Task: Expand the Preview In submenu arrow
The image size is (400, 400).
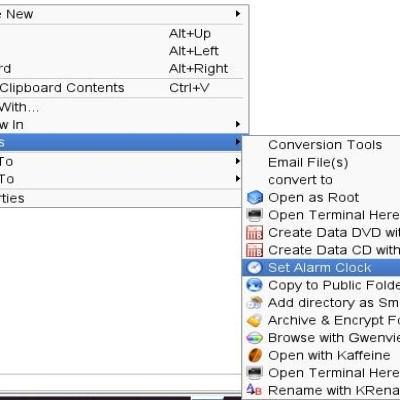Action: click(238, 124)
